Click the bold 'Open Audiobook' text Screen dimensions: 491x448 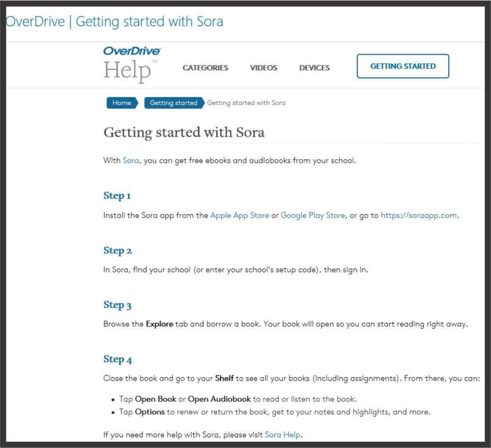click(x=219, y=399)
